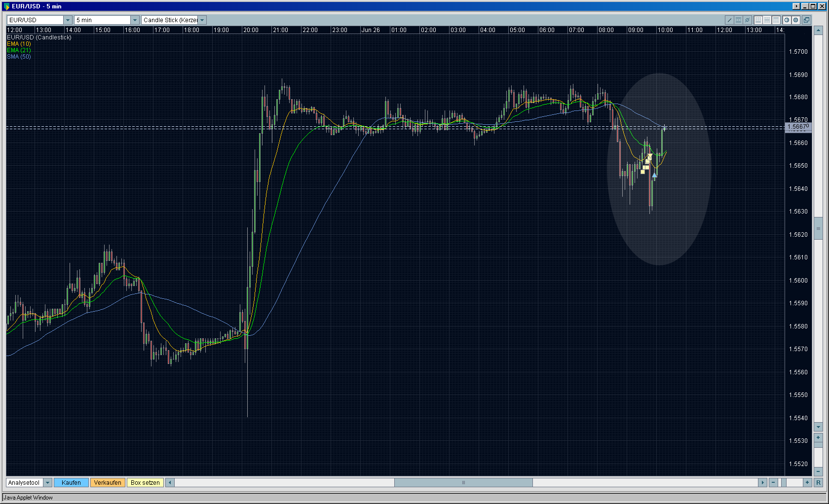This screenshot has height=504, width=829.
Task: Click the EMA (21) legend label
Action: (19, 50)
